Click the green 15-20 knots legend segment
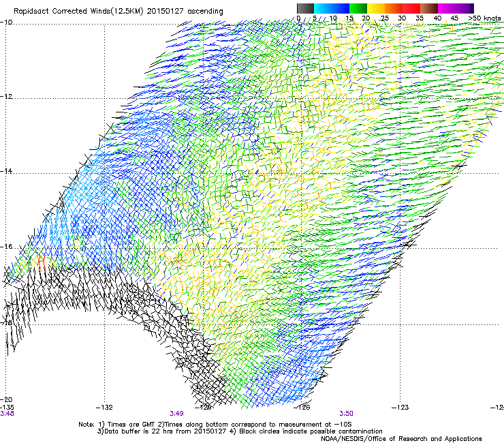The width and height of the screenshot is (504, 443). (x=358, y=8)
